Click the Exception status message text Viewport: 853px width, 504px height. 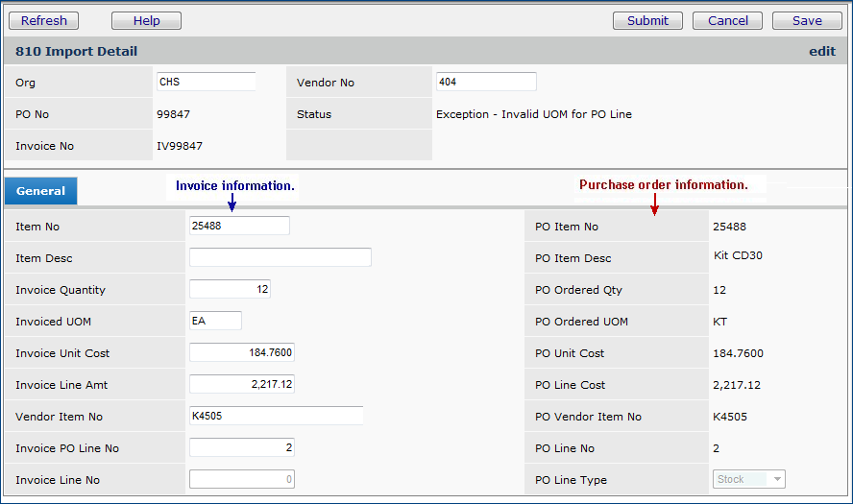pos(533,114)
